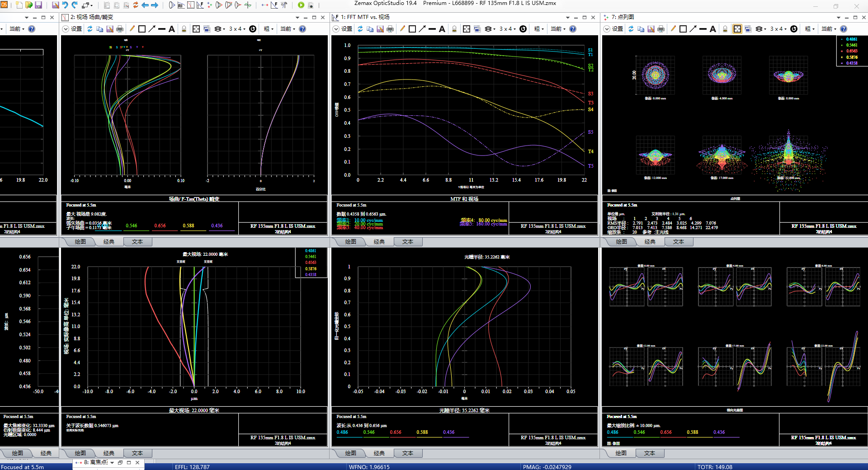
Task: Click the WFNO: 1.96615 status bar entry
Action: (369, 467)
